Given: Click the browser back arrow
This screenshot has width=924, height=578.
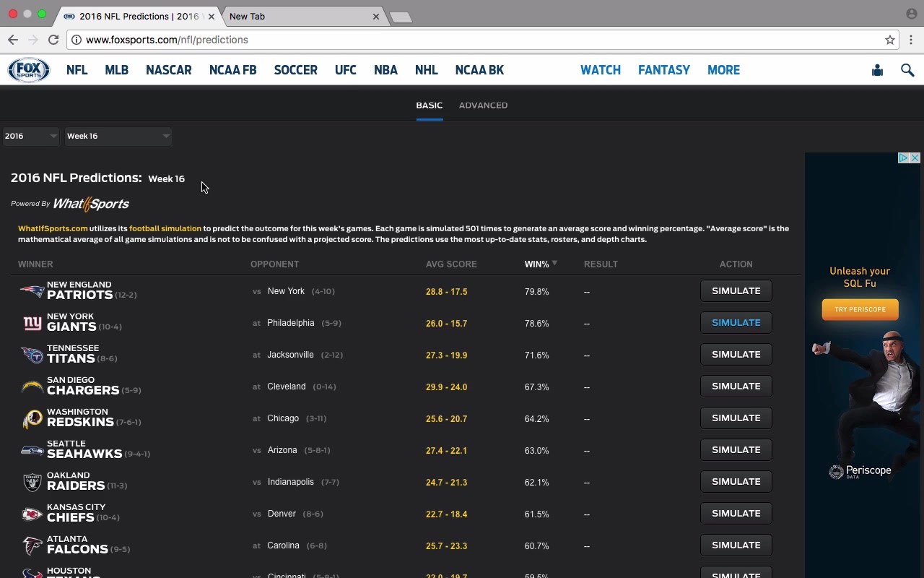Looking at the screenshot, I should pyautogui.click(x=12, y=40).
